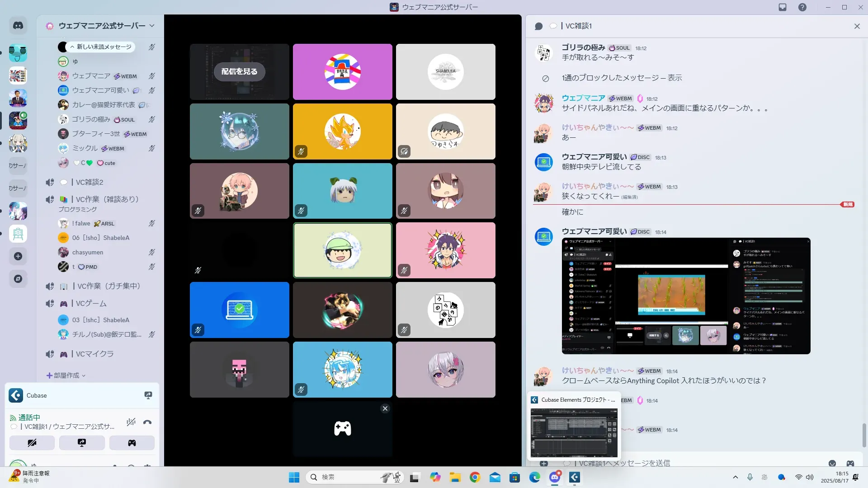The height and width of the screenshot is (488, 868).
Task: Open Discord direct messages home icon
Action: click(18, 26)
